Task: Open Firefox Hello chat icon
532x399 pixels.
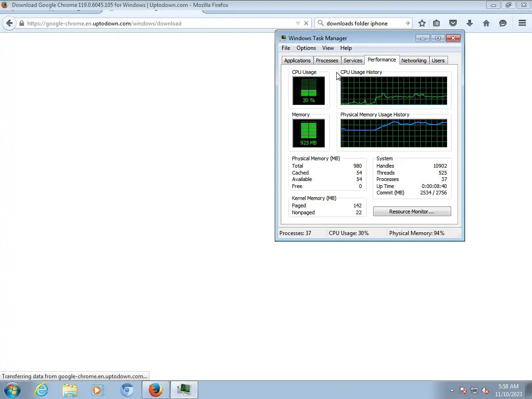Action: pyautogui.click(x=503, y=23)
